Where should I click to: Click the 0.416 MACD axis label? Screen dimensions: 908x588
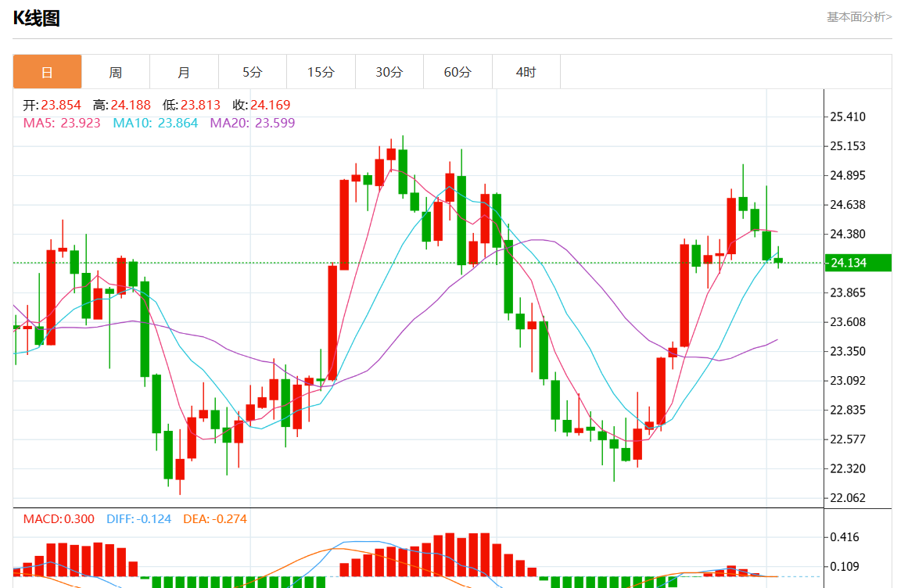coord(845,537)
